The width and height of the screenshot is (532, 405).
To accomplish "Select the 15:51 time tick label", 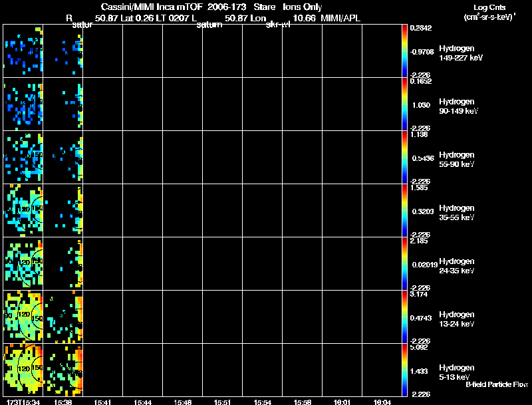I will [x=223, y=402].
